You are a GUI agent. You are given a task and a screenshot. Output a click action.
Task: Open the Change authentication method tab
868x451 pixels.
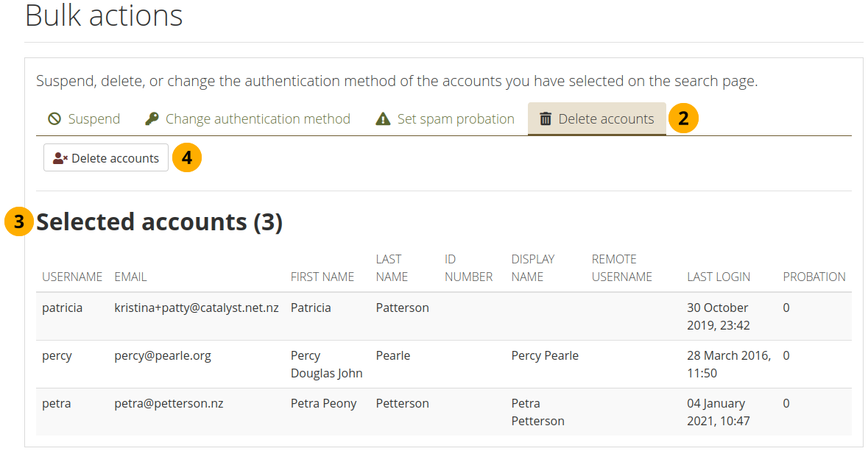pos(247,119)
